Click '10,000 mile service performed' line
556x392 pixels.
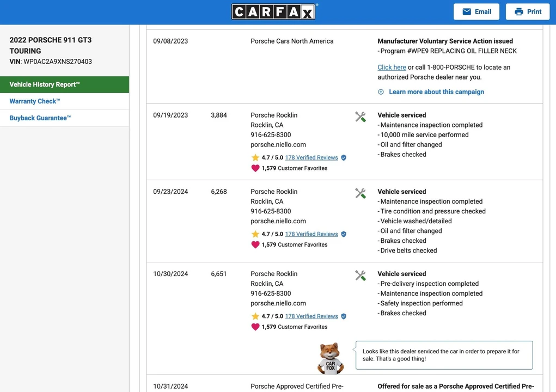pos(424,135)
